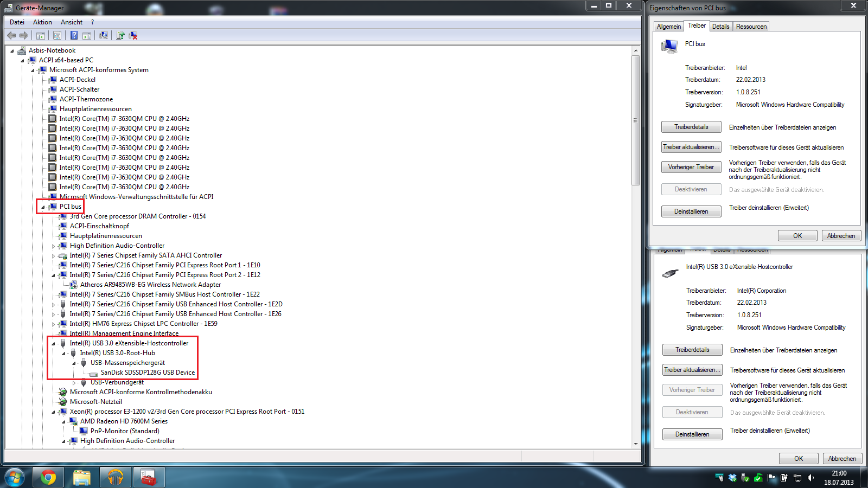Click the uninstall device toolbar icon
The height and width of the screenshot is (488, 868).
pyautogui.click(x=133, y=36)
